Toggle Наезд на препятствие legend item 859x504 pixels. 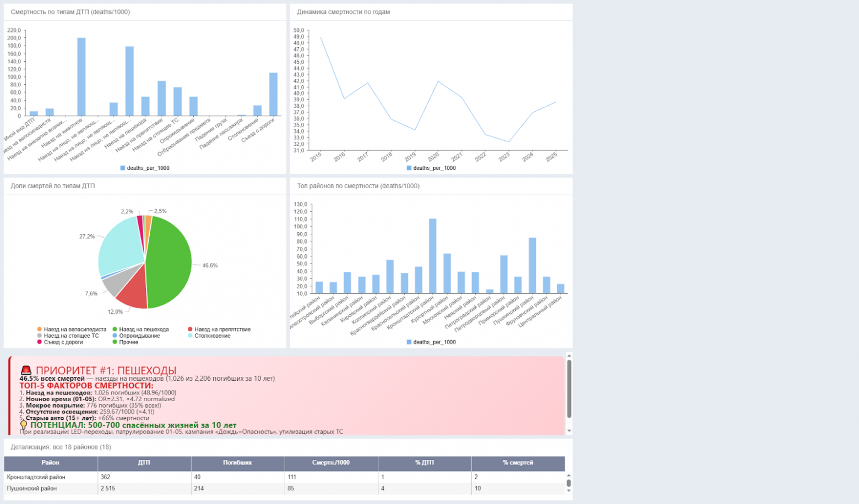(219, 329)
